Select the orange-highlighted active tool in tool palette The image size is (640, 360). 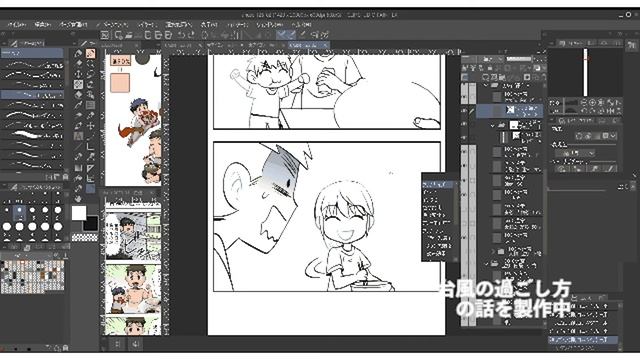click(x=91, y=53)
